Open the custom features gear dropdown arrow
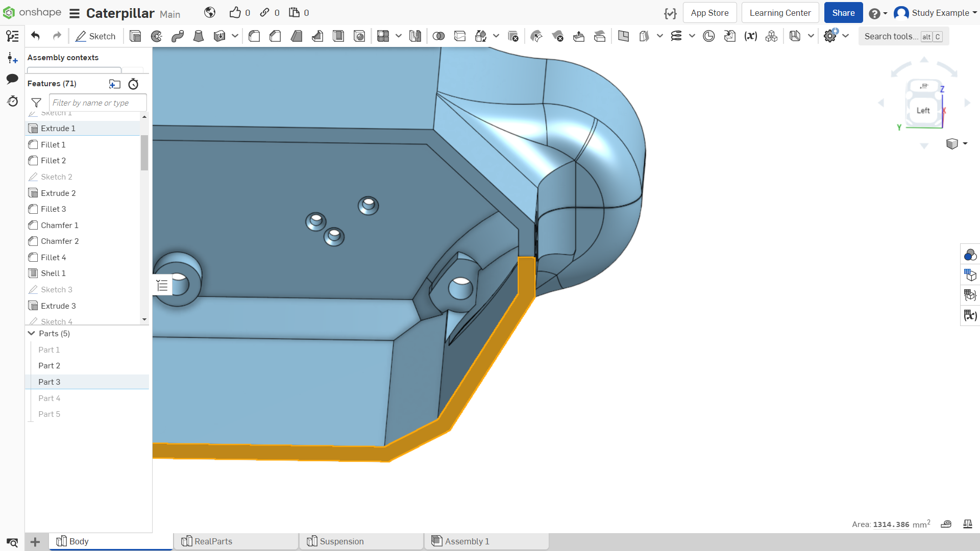This screenshot has width=980, height=551. (846, 36)
